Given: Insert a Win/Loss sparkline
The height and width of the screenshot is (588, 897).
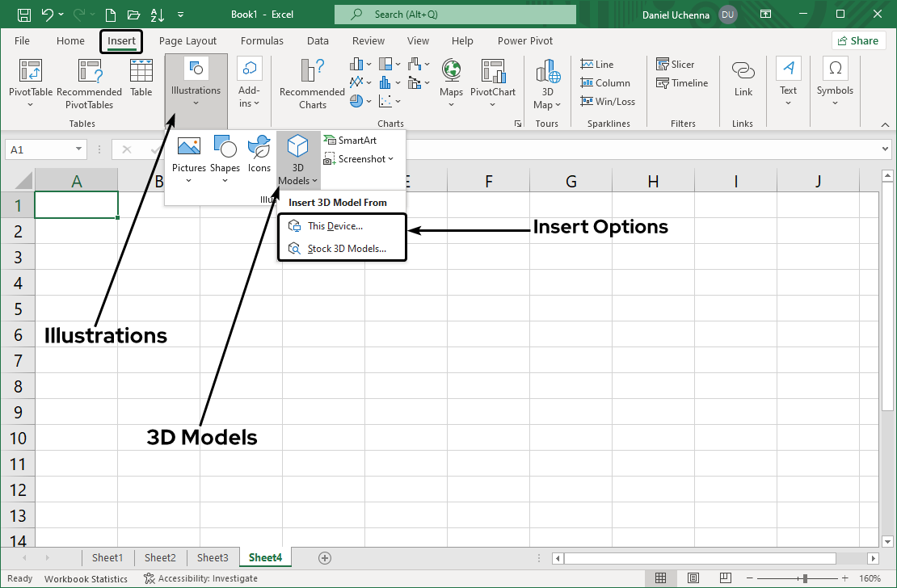Looking at the screenshot, I should point(608,101).
